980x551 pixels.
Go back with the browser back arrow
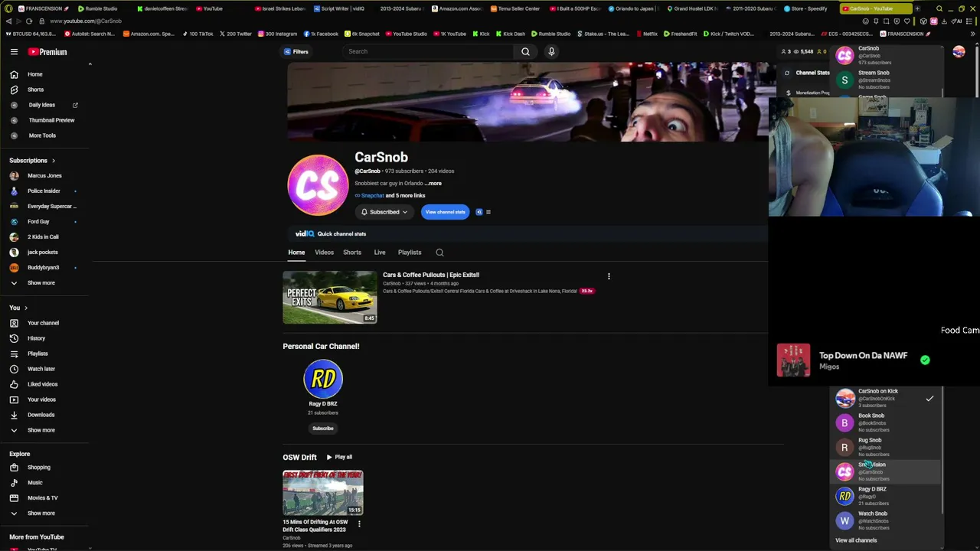[8, 21]
